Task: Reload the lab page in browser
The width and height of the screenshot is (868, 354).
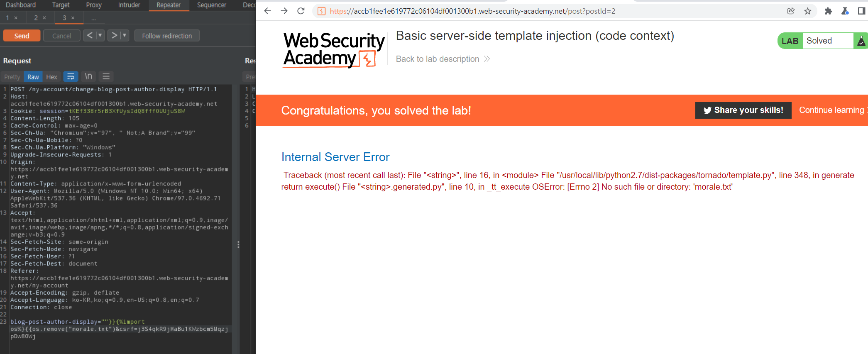Action: 301,11
